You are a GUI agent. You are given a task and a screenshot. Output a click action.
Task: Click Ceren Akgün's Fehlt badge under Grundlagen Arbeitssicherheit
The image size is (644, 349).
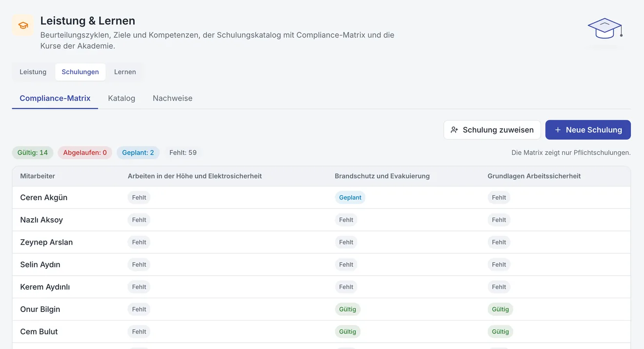click(x=499, y=198)
